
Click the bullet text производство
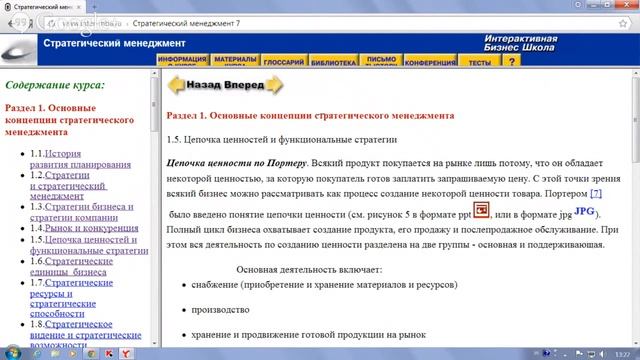pyautogui.click(x=220, y=310)
